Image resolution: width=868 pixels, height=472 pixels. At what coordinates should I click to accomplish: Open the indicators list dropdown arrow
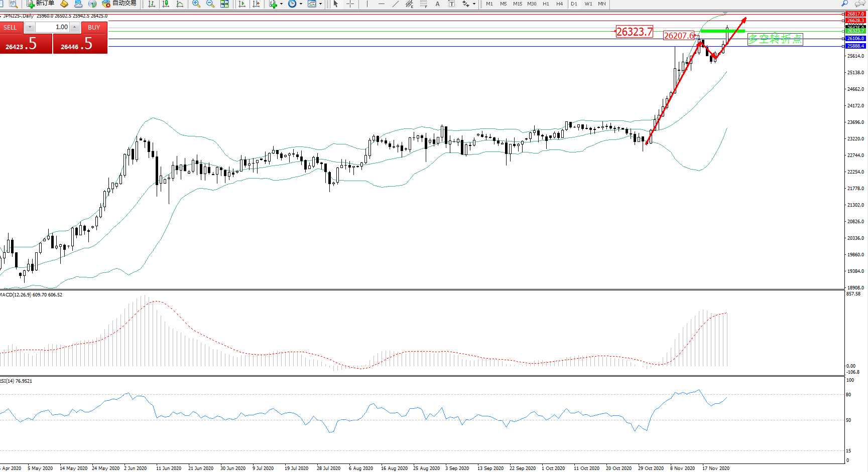(281, 4)
